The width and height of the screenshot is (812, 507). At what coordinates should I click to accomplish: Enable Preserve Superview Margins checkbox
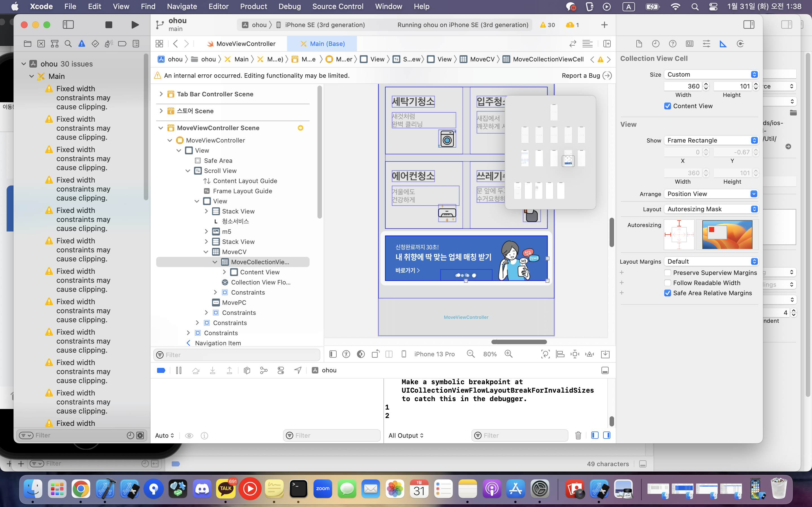[x=667, y=273]
